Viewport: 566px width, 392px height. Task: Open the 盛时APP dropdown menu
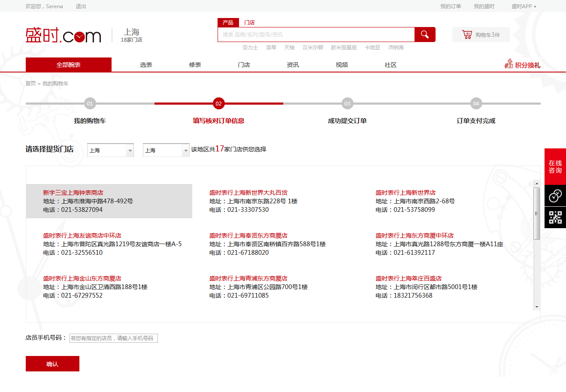(524, 6)
